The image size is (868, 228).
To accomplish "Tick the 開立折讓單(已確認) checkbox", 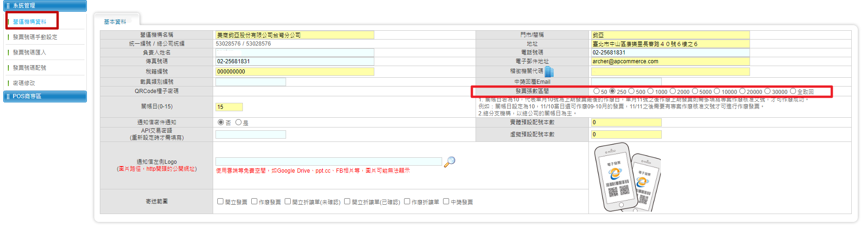I will click(x=347, y=201).
